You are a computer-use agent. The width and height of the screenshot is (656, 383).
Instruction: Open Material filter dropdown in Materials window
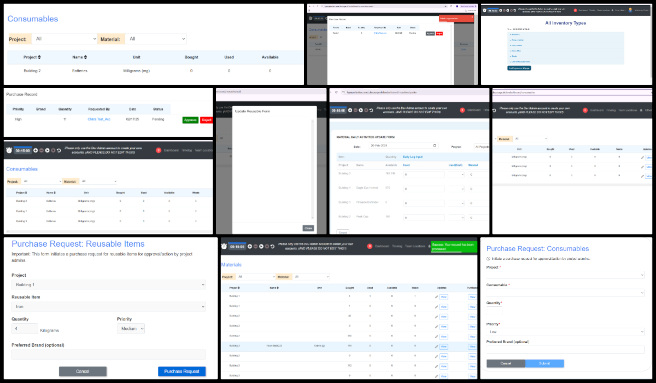click(311, 277)
